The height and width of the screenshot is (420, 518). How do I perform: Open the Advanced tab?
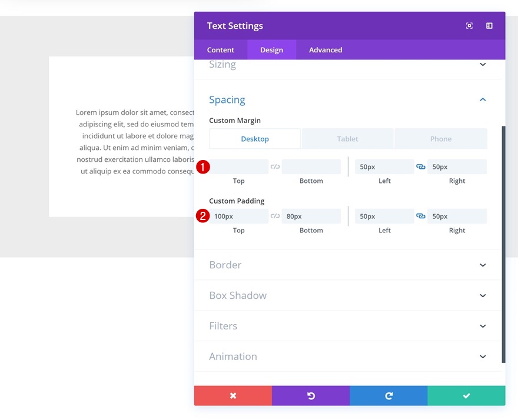coord(324,50)
